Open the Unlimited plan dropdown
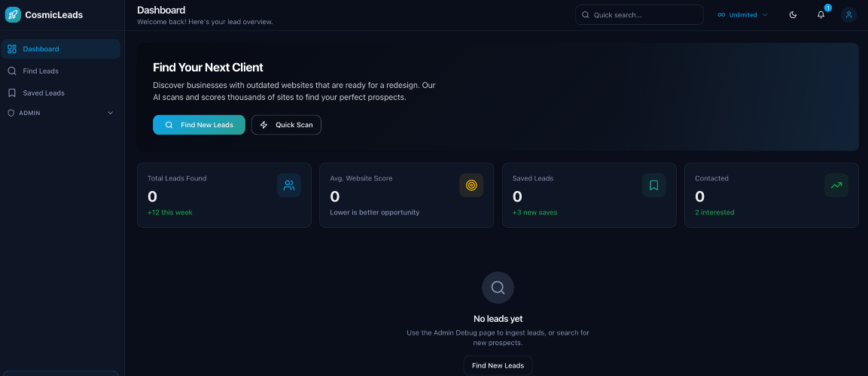This screenshot has height=376, width=868. point(742,14)
